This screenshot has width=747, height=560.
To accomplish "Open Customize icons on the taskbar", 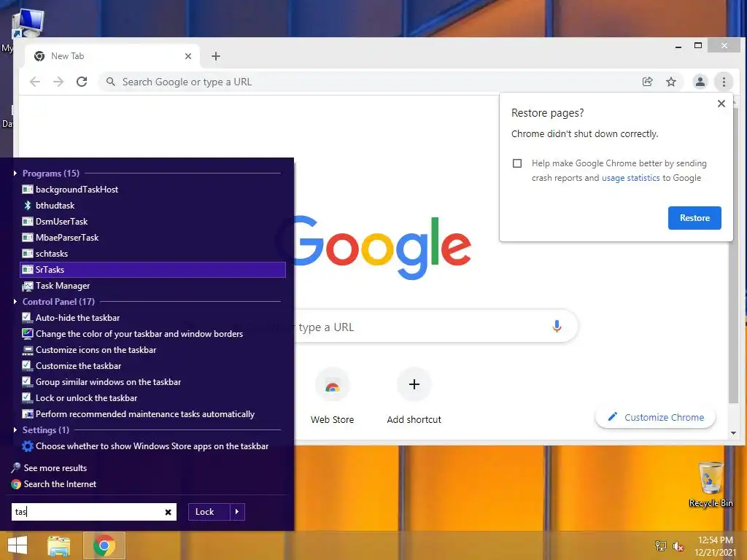I will (153, 350).
